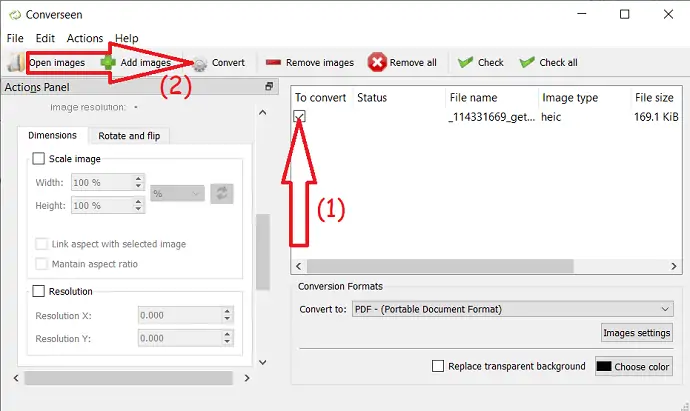This screenshot has height=411, width=690.
Task: Click the link width-height button in Dimensions
Action: (x=222, y=193)
